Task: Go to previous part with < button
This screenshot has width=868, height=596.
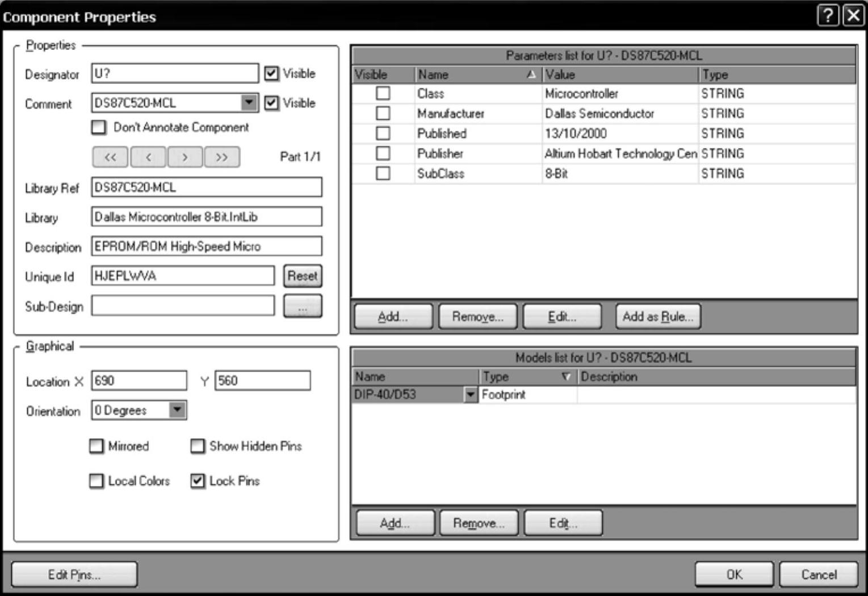Action: click(x=148, y=157)
